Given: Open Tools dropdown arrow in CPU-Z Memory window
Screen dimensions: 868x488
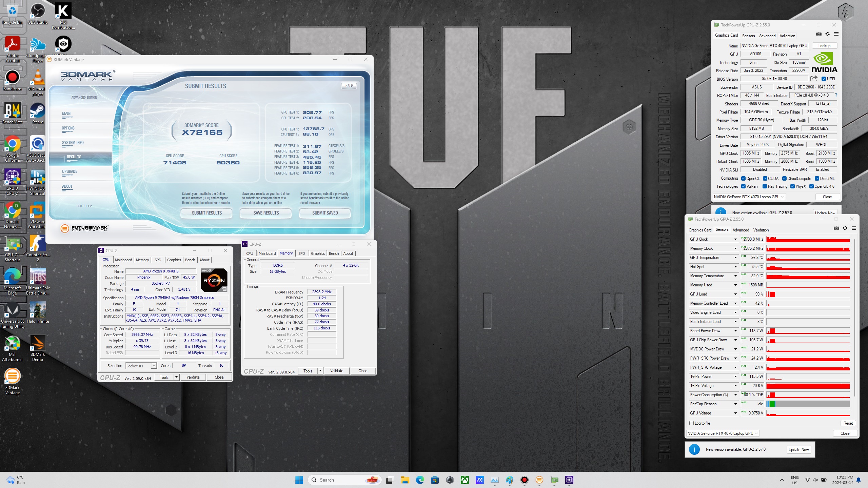Looking at the screenshot, I should (x=320, y=371).
